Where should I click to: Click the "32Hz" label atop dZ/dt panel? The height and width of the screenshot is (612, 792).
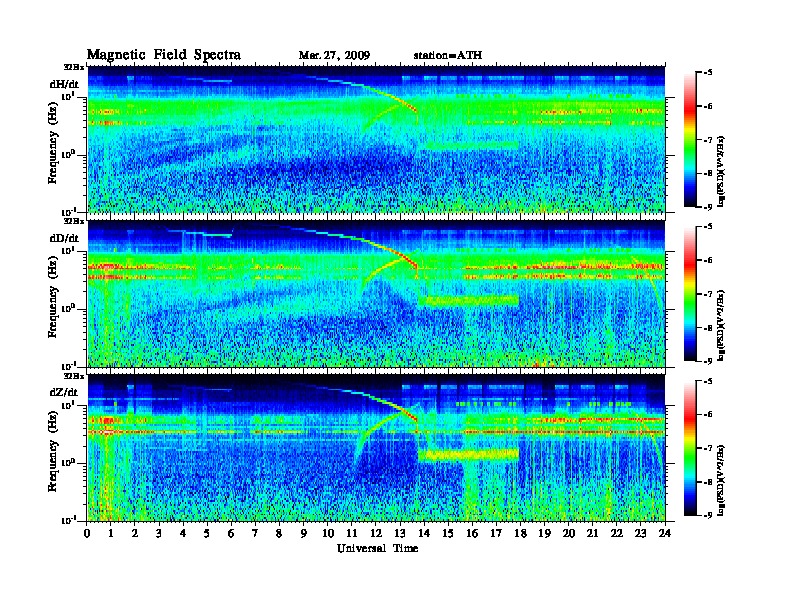[x=74, y=376]
